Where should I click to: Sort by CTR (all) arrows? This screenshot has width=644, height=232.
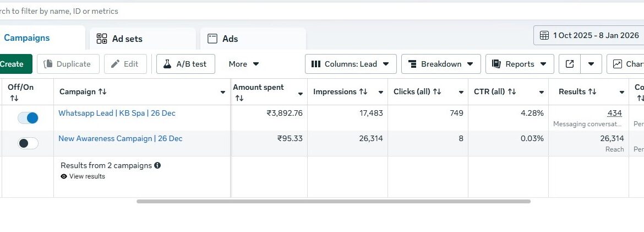click(x=512, y=91)
